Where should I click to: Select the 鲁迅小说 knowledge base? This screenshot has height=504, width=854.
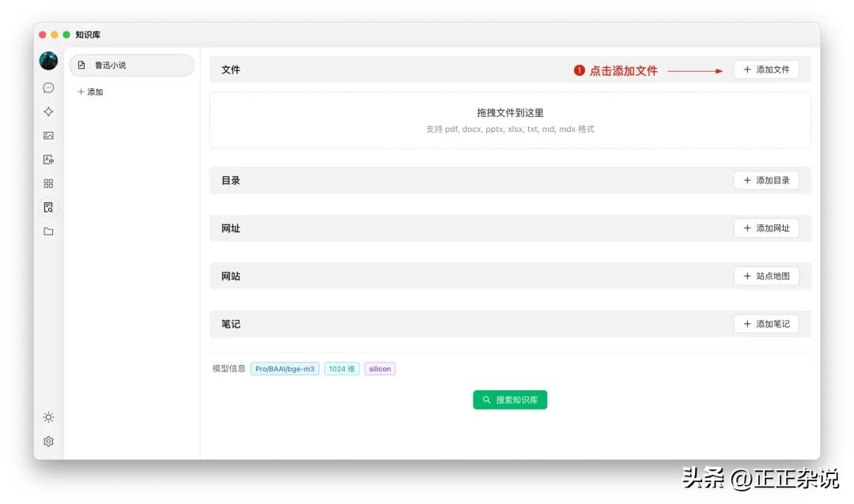[131, 66]
